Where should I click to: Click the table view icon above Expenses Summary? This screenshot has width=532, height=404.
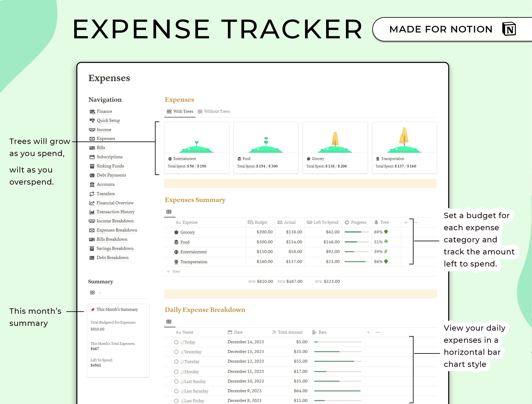[x=169, y=212]
